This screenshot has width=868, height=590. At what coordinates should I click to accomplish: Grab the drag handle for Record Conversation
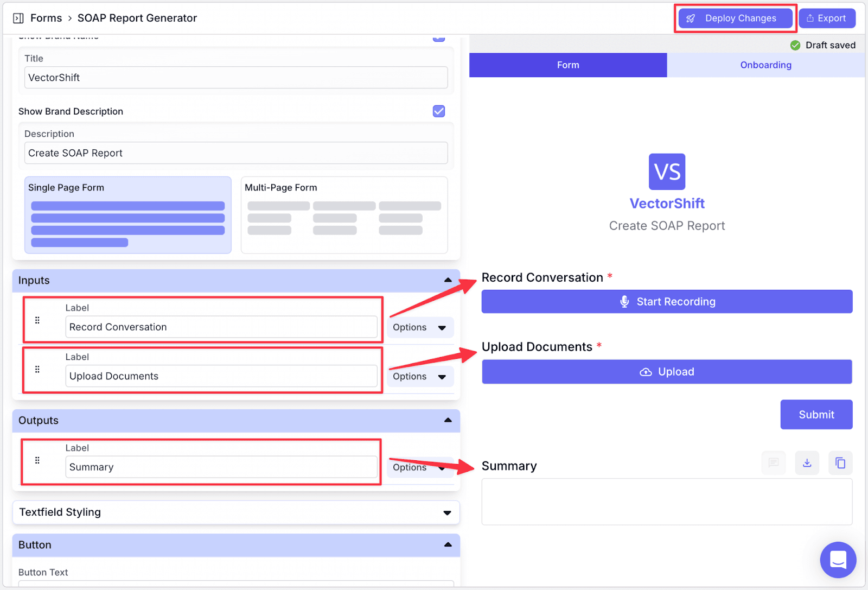[x=37, y=320]
